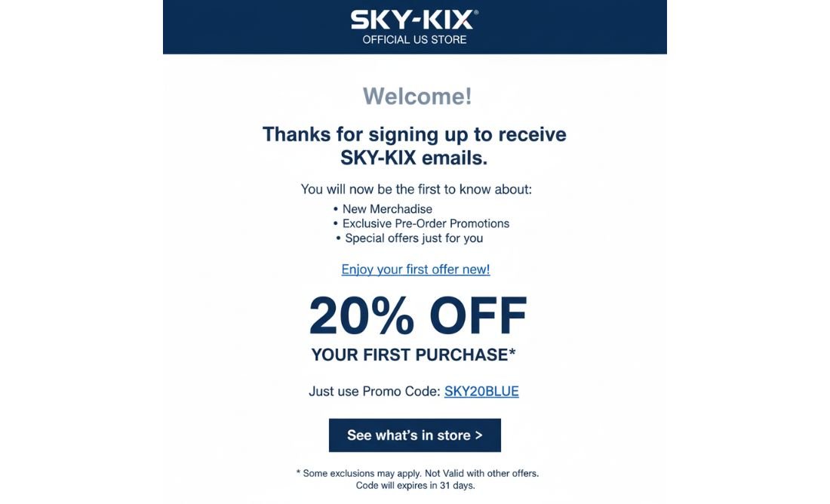The image size is (830, 504).
Task: Click the Thanks for signing up heading
Action: (x=414, y=146)
